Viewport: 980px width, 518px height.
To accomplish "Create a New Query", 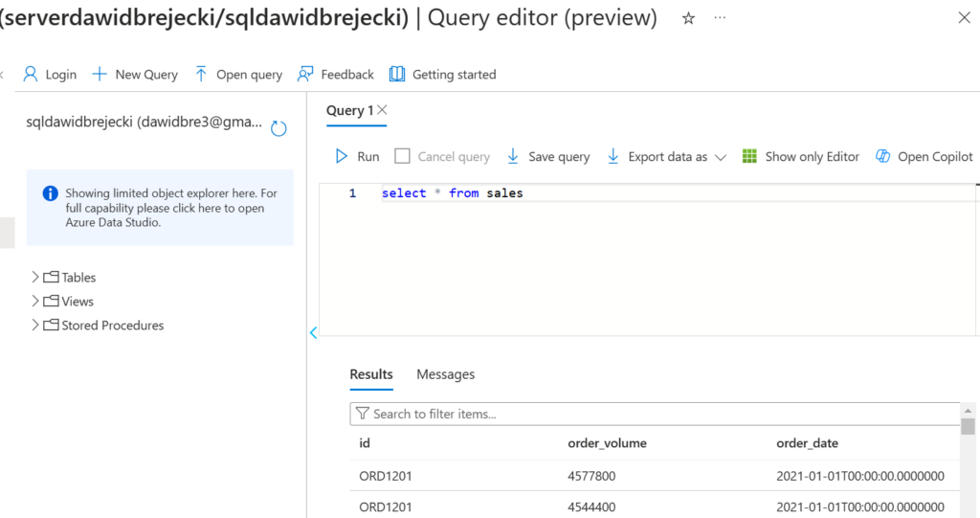I will click(x=135, y=75).
